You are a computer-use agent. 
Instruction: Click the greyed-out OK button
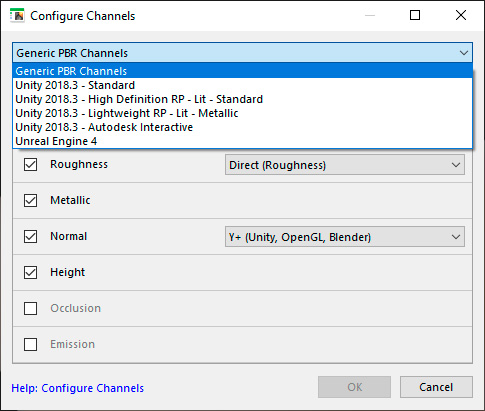pos(354,387)
